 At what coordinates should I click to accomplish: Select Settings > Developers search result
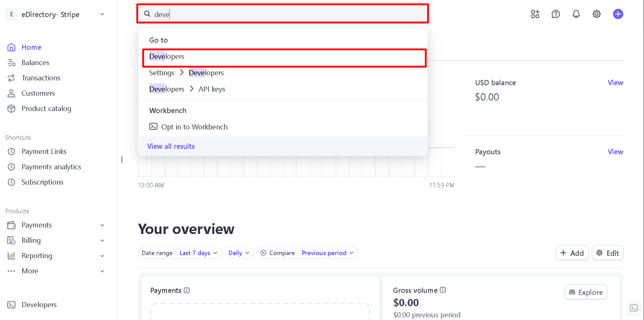click(x=283, y=73)
